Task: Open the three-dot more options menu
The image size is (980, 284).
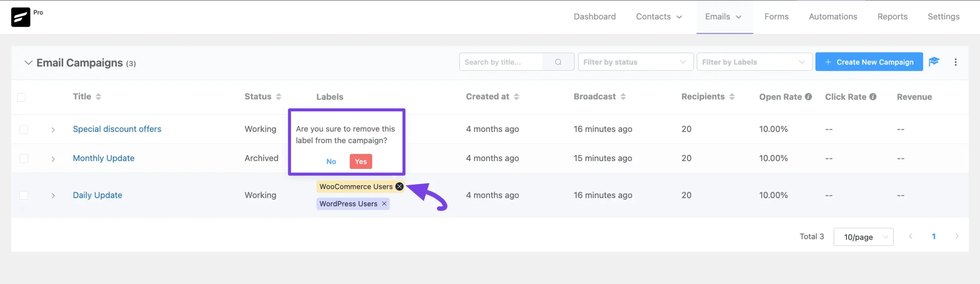Action: (955, 62)
